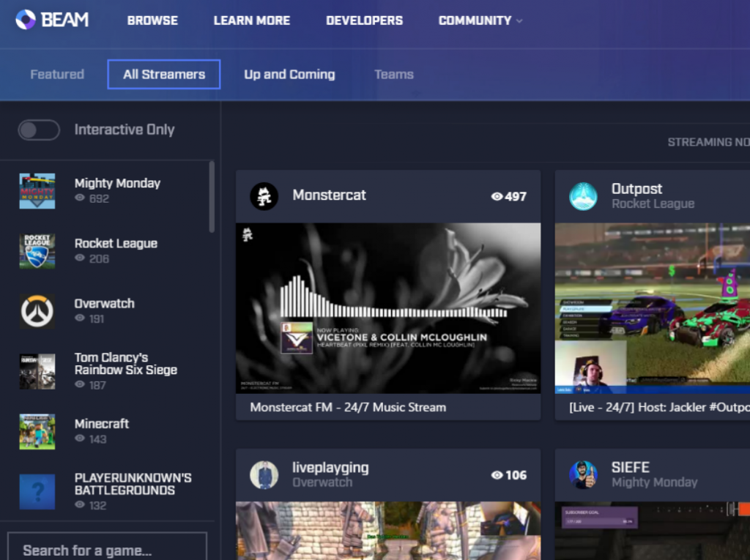750x560 pixels.
Task: Open the SIEFE channel name
Action: pyautogui.click(x=631, y=467)
